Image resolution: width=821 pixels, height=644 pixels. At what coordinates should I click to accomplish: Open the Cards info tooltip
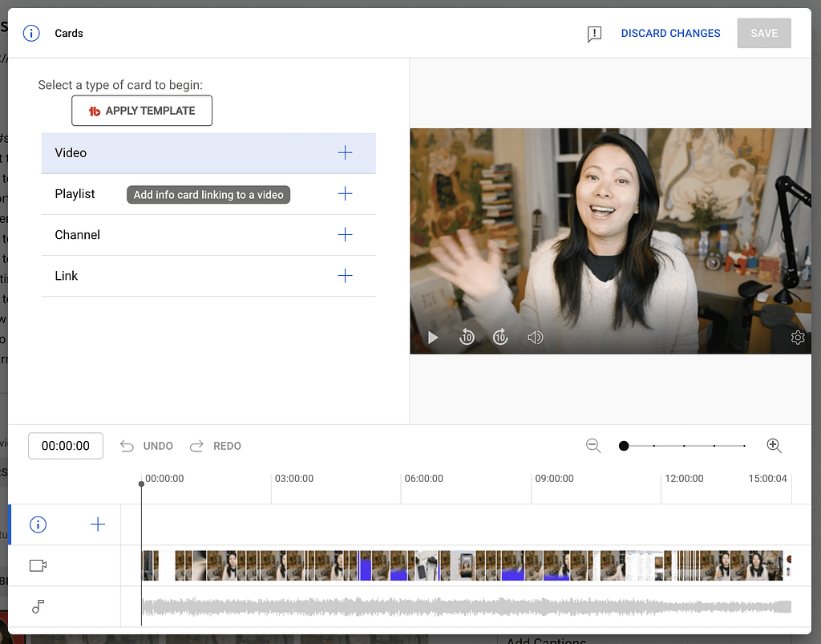coord(30,33)
